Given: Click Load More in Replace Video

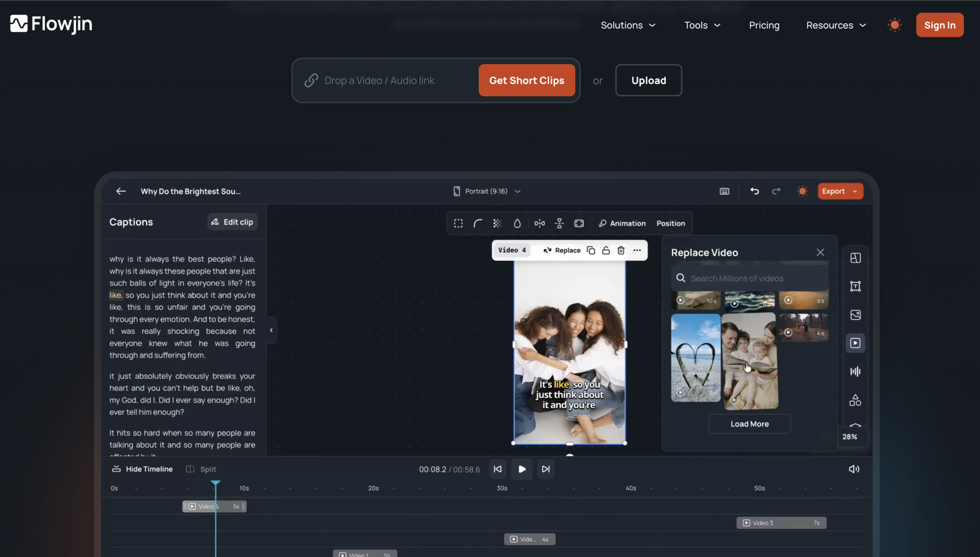Looking at the screenshot, I should tap(750, 424).
